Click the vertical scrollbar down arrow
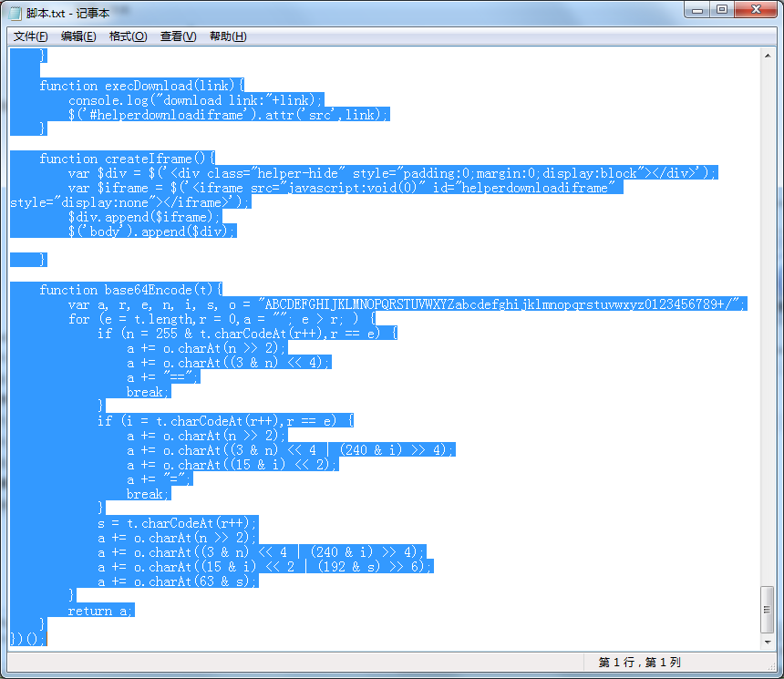The height and width of the screenshot is (679, 784). click(768, 643)
